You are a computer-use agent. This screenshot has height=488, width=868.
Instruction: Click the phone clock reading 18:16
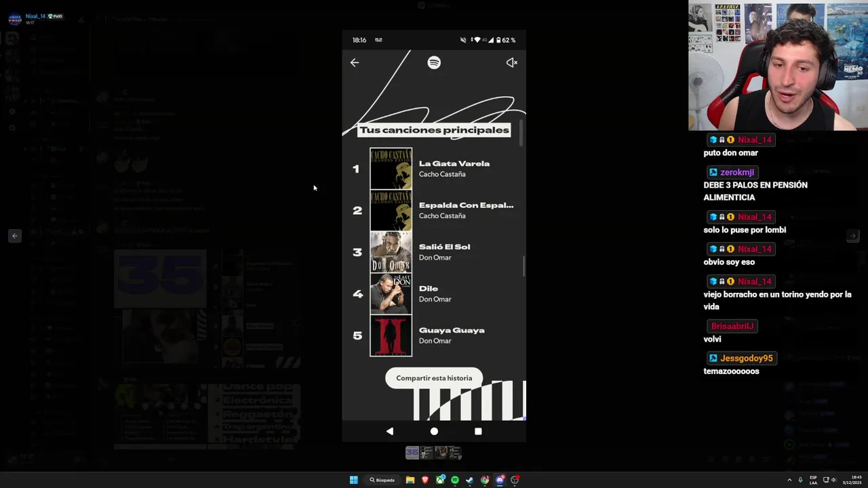click(359, 40)
